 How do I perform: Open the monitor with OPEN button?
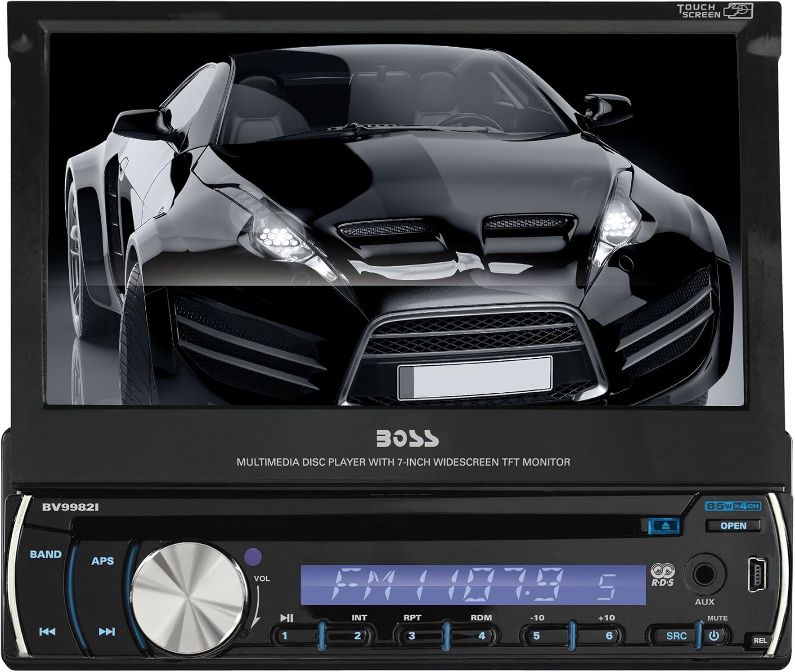(734, 526)
